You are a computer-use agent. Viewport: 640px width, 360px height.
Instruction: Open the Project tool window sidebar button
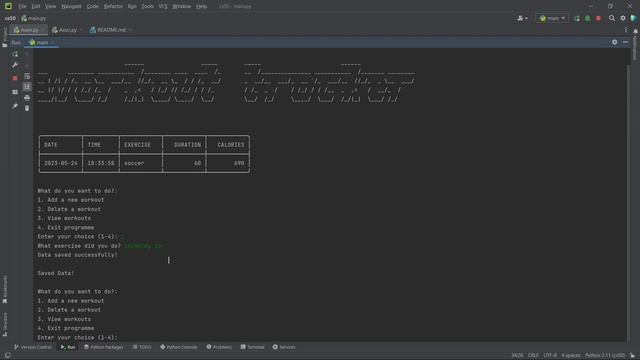tap(5, 38)
